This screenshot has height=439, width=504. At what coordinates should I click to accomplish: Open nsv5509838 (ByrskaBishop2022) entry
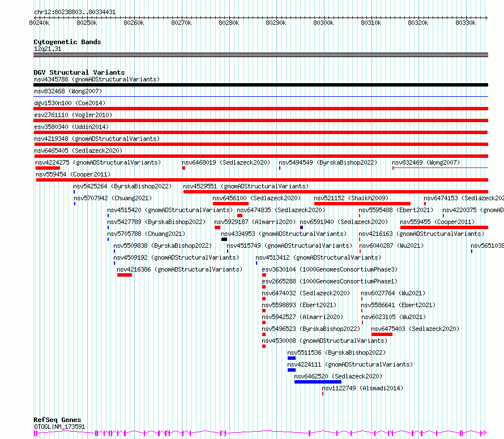pyautogui.click(x=163, y=246)
